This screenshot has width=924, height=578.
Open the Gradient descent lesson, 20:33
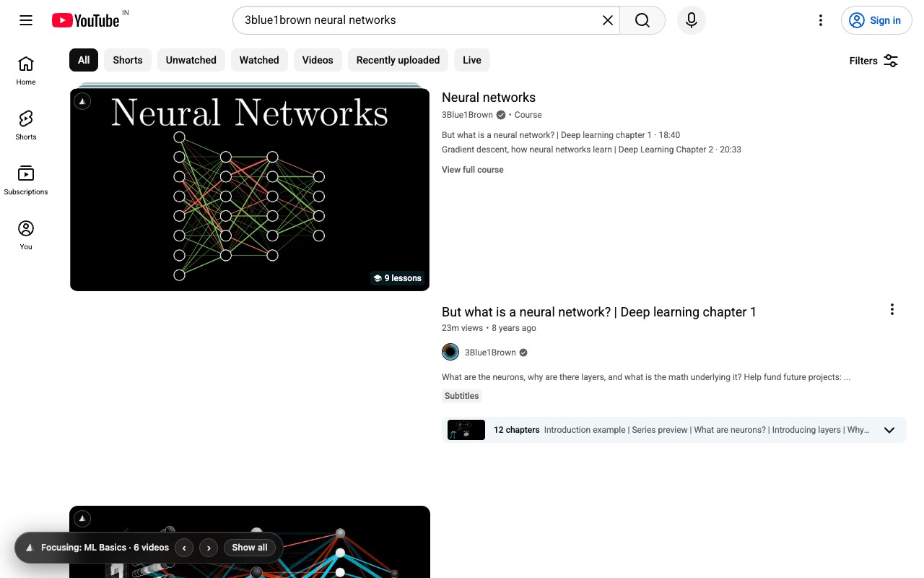point(591,150)
